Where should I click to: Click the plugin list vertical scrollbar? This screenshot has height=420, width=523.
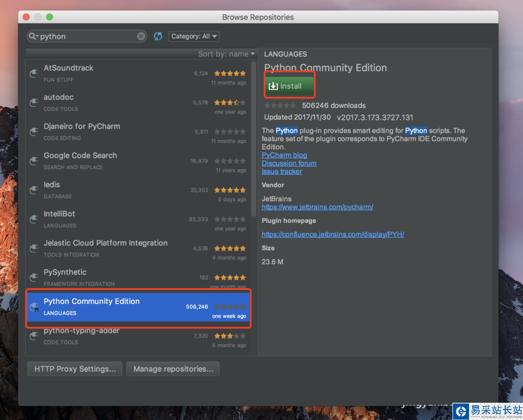(x=254, y=139)
